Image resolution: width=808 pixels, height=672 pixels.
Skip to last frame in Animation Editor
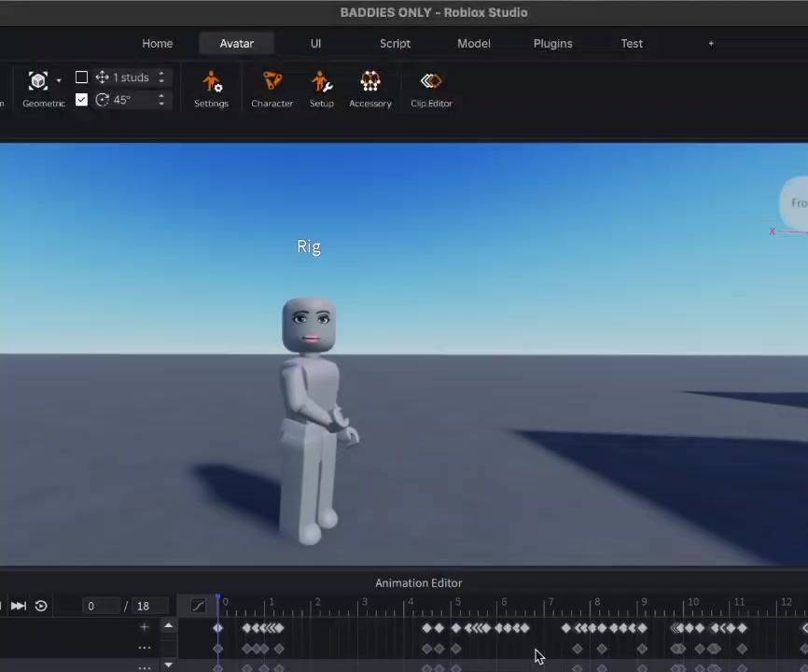tap(19, 606)
